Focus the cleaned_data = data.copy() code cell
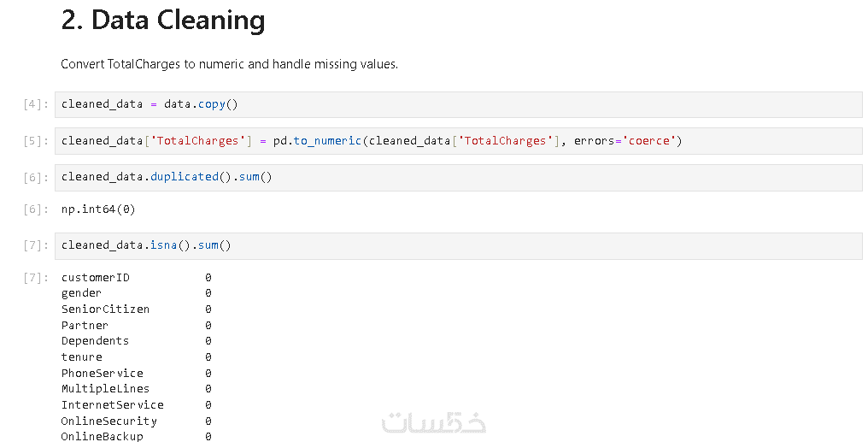This screenshot has width=868, height=442. (458, 104)
